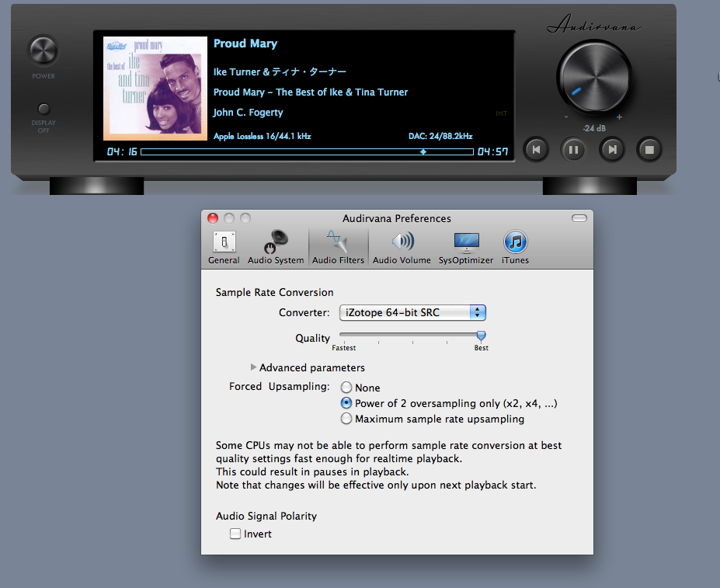
Task: Open the General preferences tab
Action: click(224, 248)
